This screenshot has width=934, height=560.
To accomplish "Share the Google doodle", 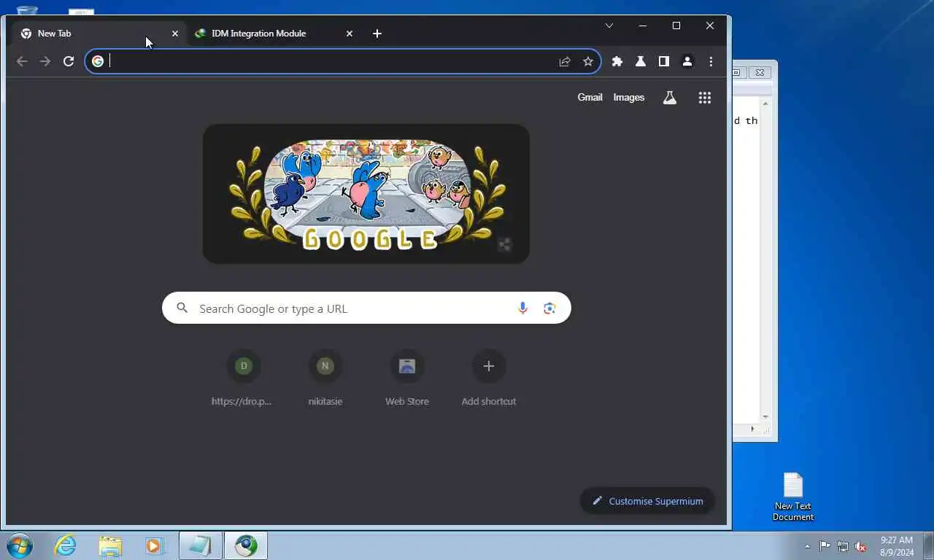I will click(504, 244).
